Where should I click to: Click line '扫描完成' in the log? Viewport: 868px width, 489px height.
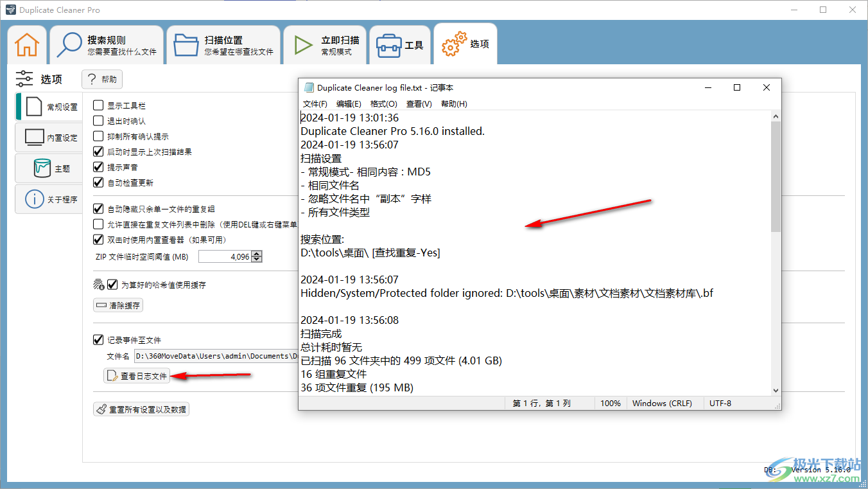click(x=321, y=333)
